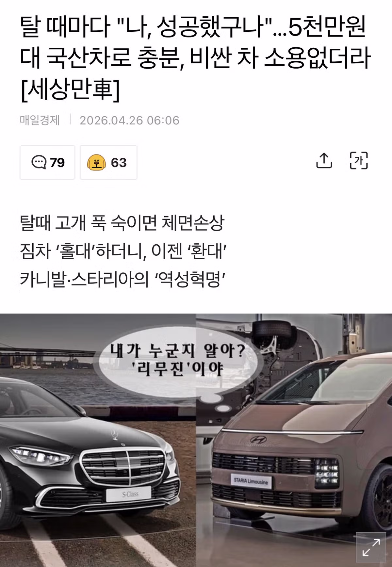Tap the [세상만車] series tag in the headline
Image resolution: width=392 pixels, height=567 pixels.
click(x=70, y=89)
